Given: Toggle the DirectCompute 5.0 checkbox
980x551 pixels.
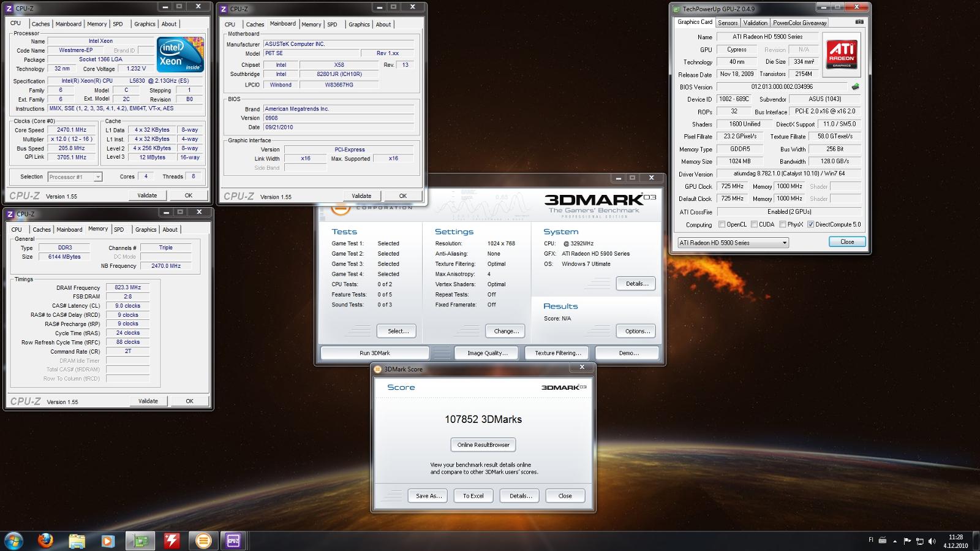Looking at the screenshot, I should coord(811,224).
